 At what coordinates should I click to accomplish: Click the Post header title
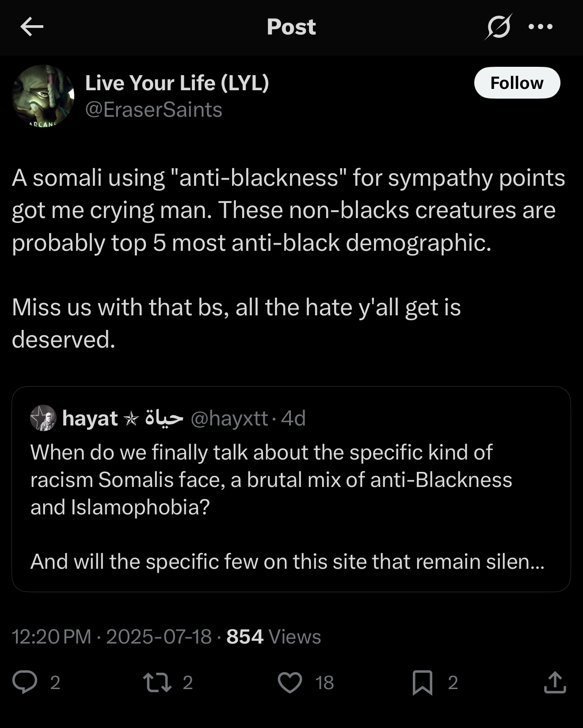coord(291,27)
